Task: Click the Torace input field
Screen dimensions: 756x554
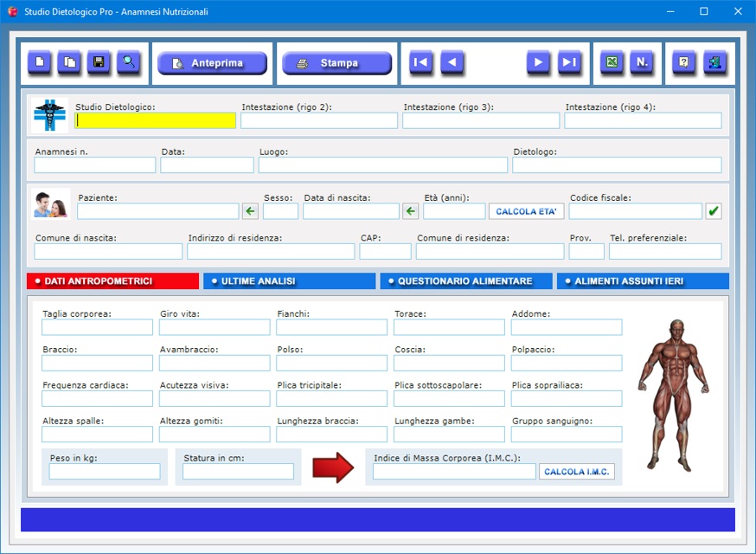Action: pyautogui.click(x=449, y=327)
